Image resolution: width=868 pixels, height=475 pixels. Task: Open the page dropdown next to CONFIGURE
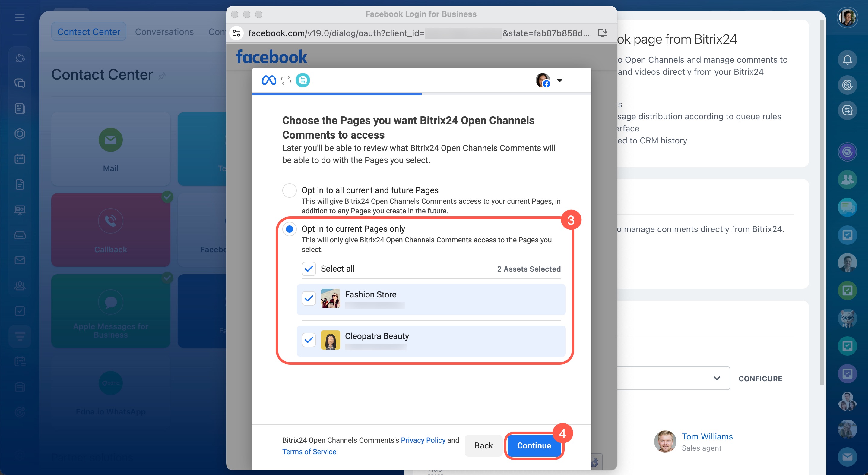pyautogui.click(x=716, y=378)
